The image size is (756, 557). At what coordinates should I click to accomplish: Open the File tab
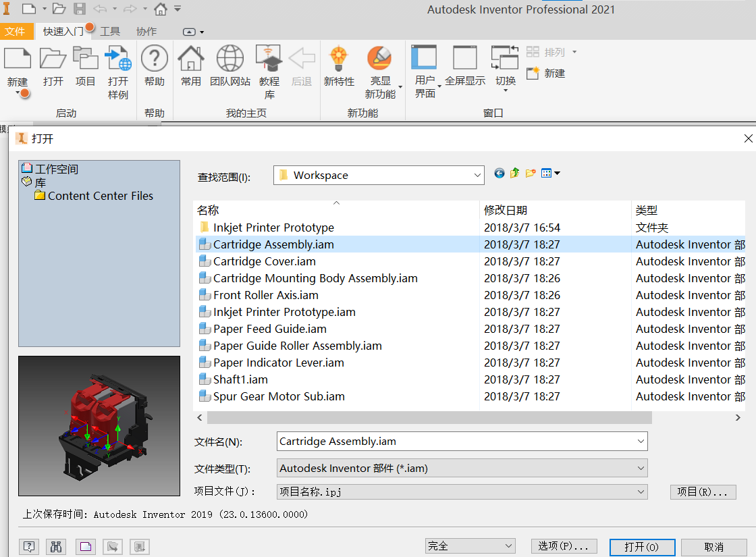coord(16,31)
